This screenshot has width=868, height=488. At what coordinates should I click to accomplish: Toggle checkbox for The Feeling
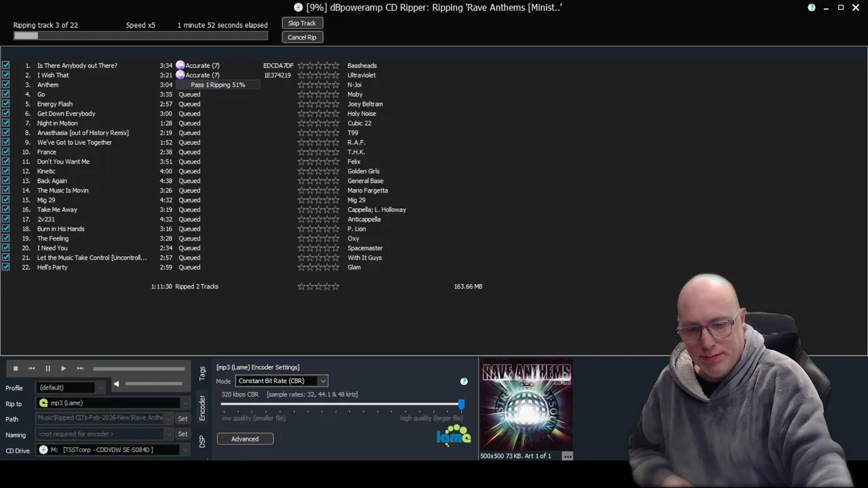tap(6, 239)
